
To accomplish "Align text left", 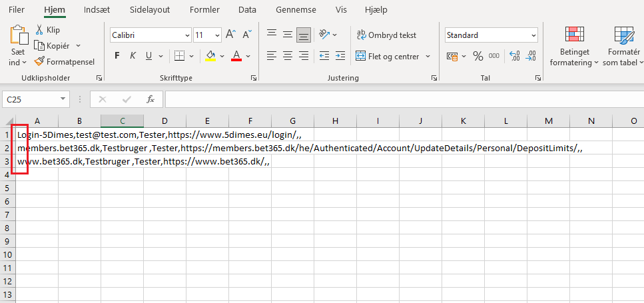I will pos(272,56).
